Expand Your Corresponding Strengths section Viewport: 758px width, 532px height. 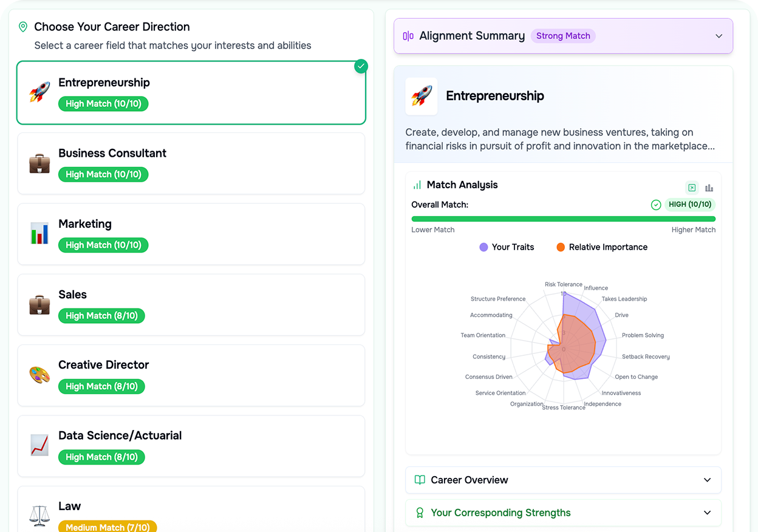point(563,513)
